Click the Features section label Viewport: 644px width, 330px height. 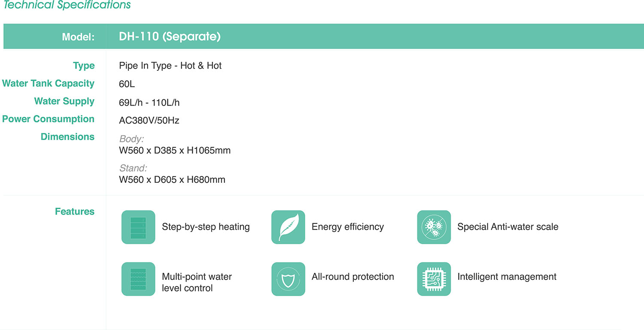75,211
